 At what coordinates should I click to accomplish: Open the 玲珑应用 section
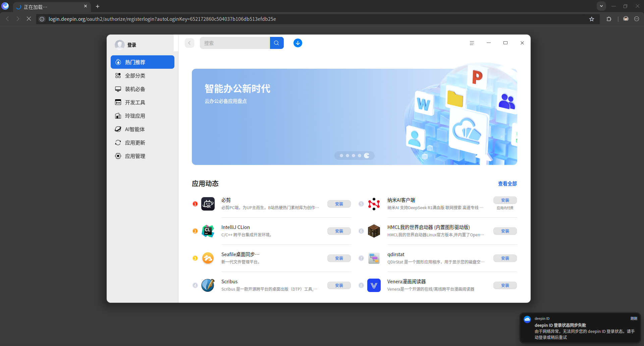click(x=143, y=116)
